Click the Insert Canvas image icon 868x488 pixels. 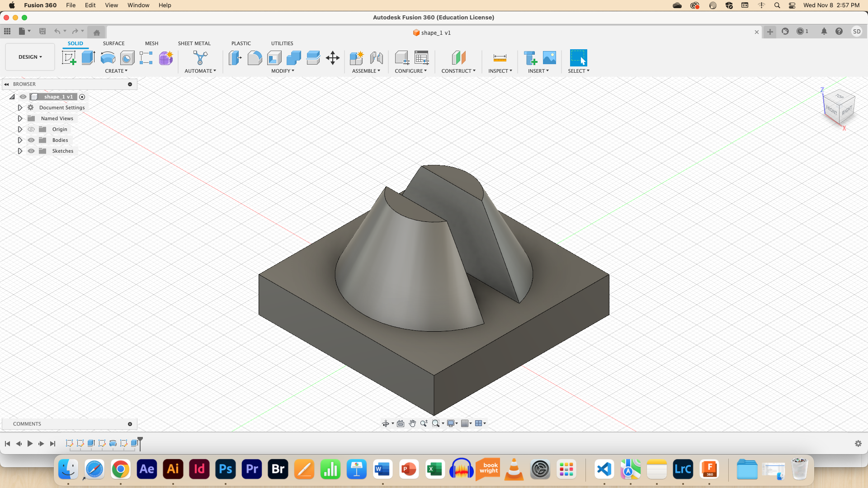coord(549,58)
